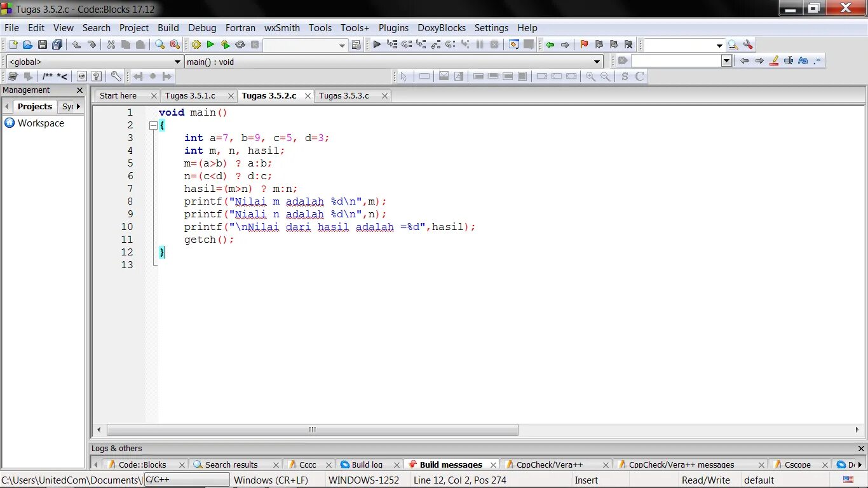Toggle match case with the Aa icon
The image size is (868, 488).
[803, 61]
